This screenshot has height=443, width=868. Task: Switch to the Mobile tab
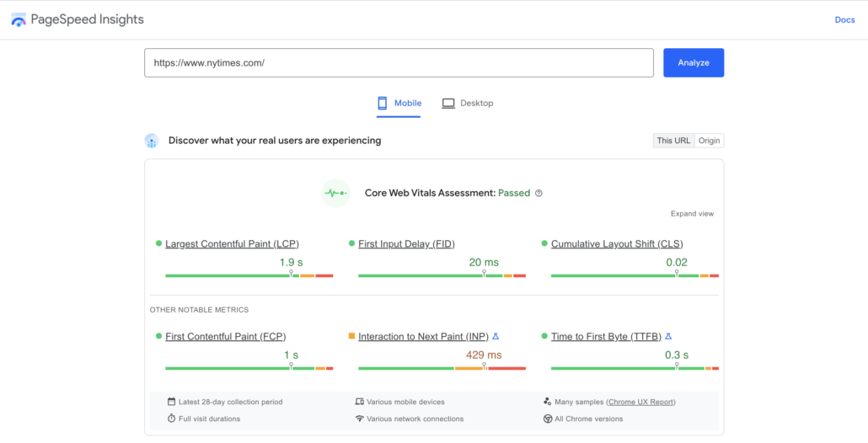click(399, 104)
